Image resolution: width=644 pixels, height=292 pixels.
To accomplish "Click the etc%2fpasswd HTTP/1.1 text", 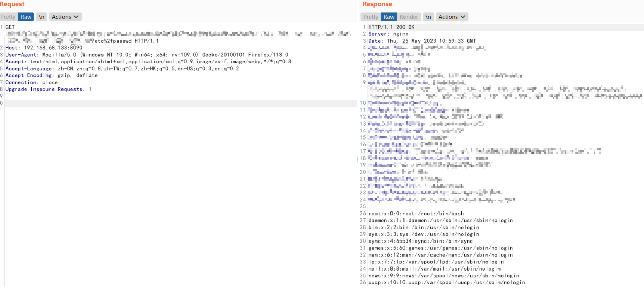I will click(x=127, y=41).
